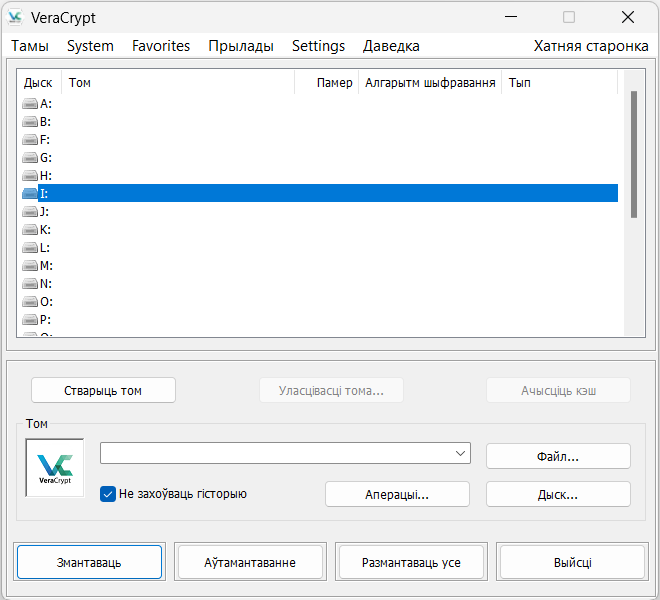The height and width of the screenshot is (600, 660).
Task: Click the Дыск... button
Action: [558, 494]
